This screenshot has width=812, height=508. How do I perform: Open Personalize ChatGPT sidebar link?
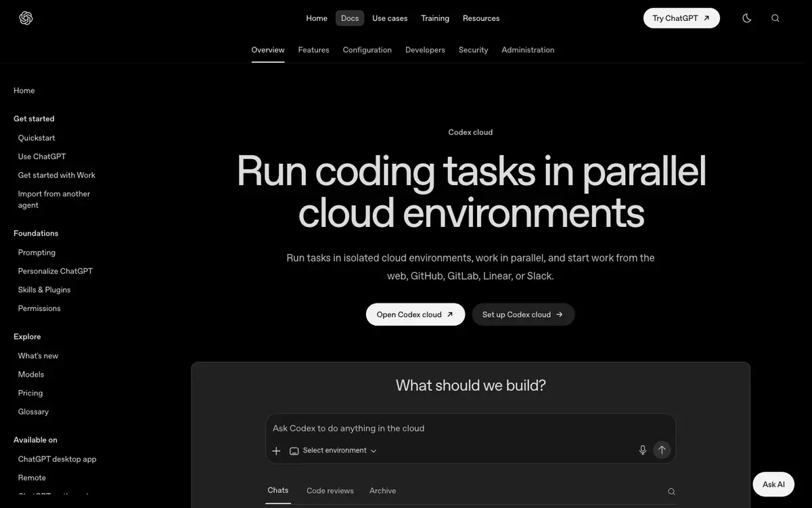(55, 271)
